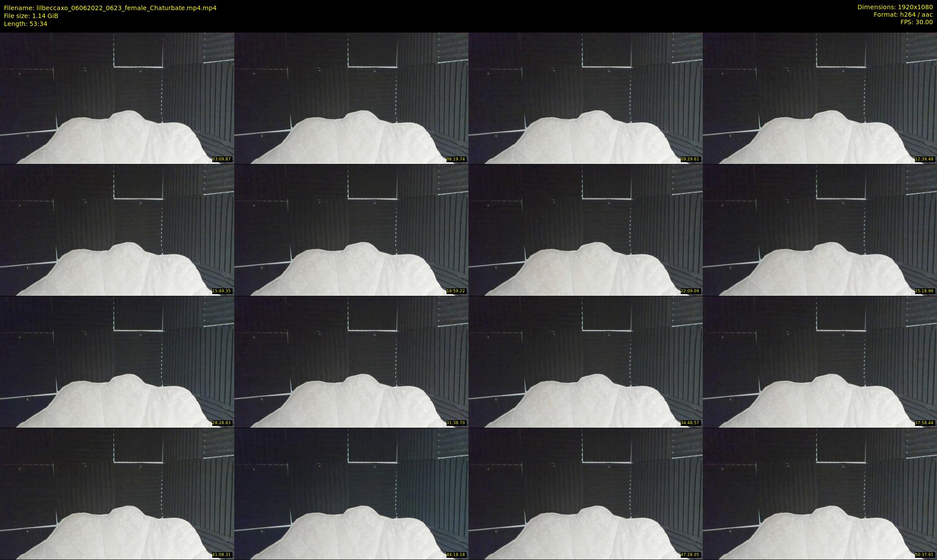Select the File size 1.14 GiB text
Image resolution: width=937 pixels, height=560 pixels.
point(31,16)
